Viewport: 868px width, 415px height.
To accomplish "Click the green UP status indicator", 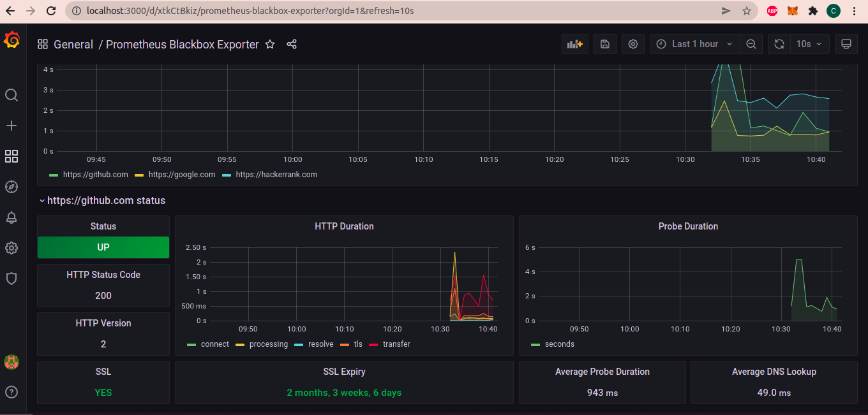I will pyautogui.click(x=103, y=247).
